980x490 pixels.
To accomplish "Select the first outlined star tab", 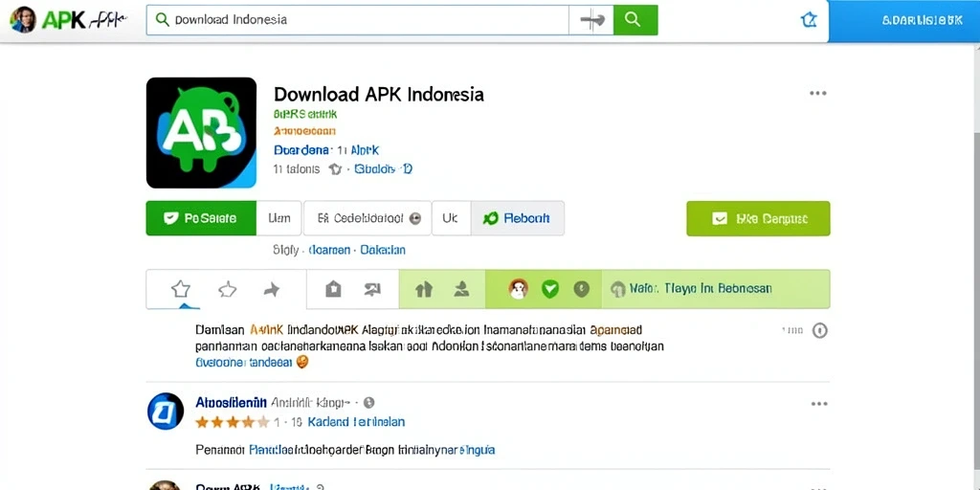I will coord(181,289).
